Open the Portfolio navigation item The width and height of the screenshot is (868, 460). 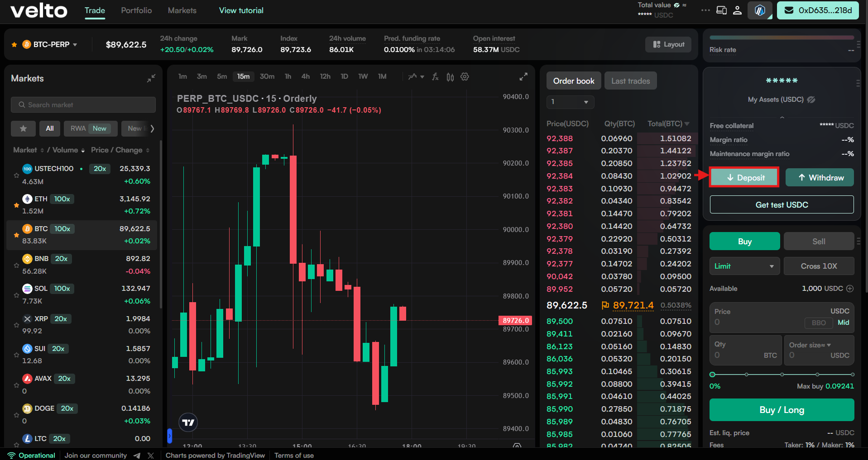[x=136, y=10]
